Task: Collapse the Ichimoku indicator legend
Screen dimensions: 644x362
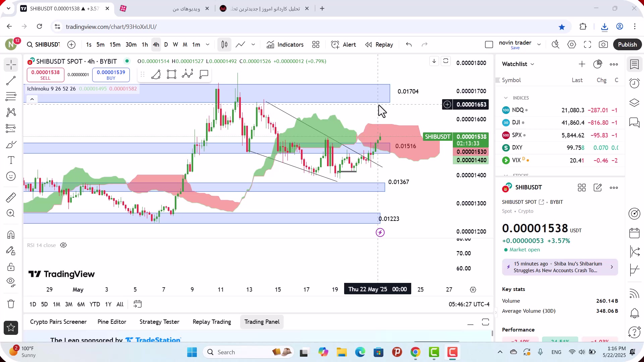Action: 32,99
